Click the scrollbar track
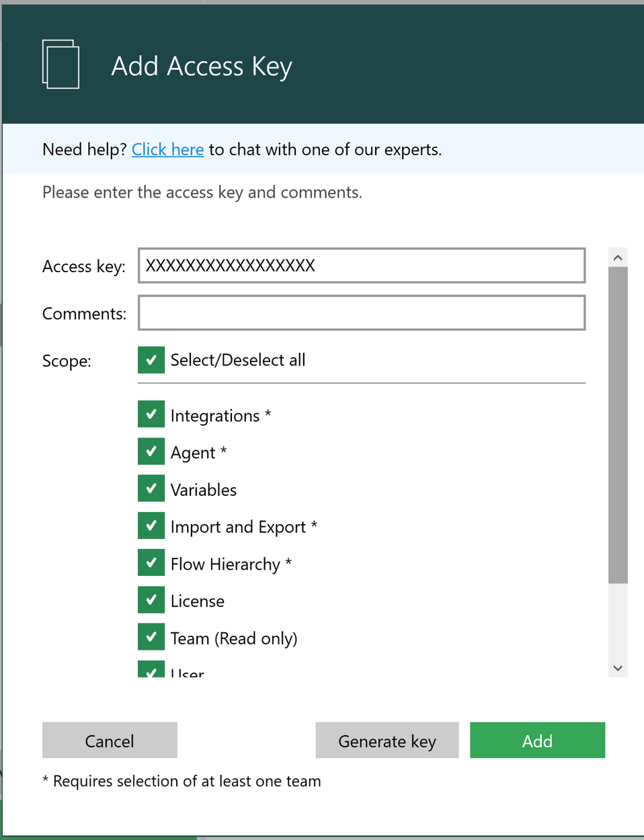The height and width of the screenshot is (840, 644). tap(617, 625)
